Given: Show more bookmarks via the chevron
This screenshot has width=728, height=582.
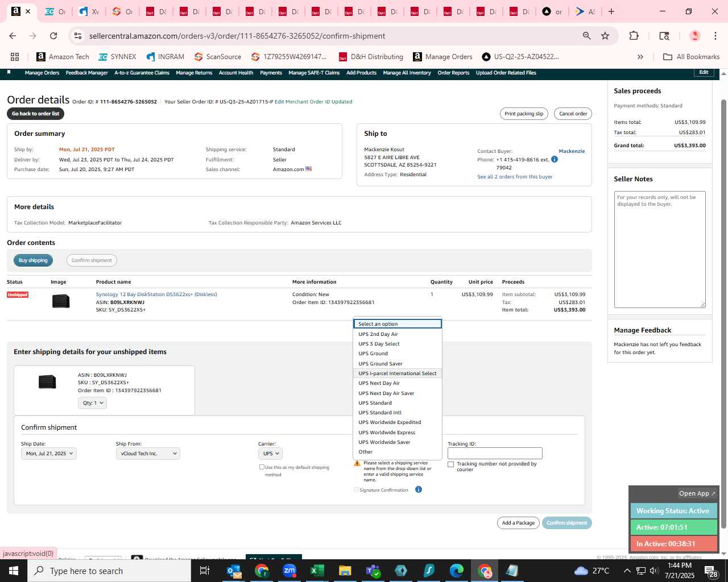Looking at the screenshot, I should tap(640, 57).
